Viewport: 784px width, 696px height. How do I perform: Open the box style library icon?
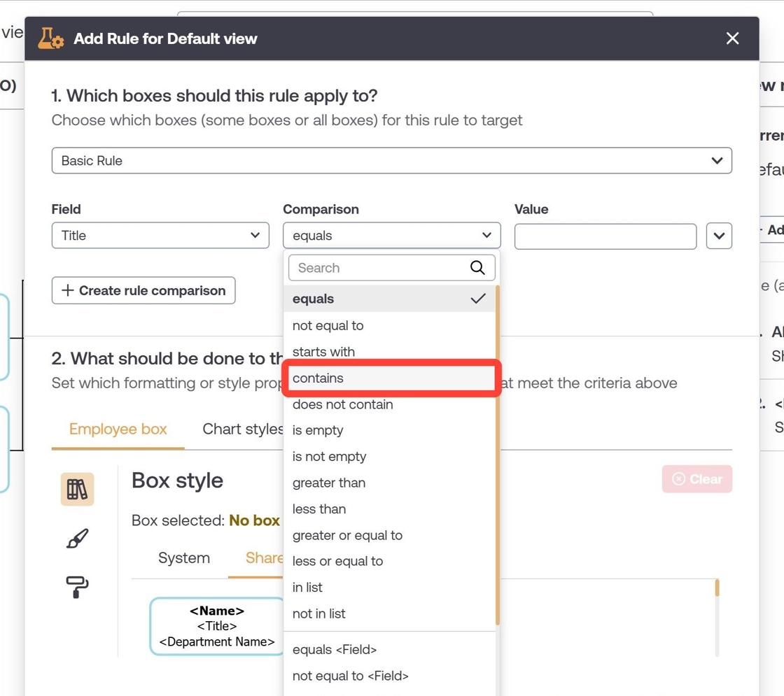[78, 489]
